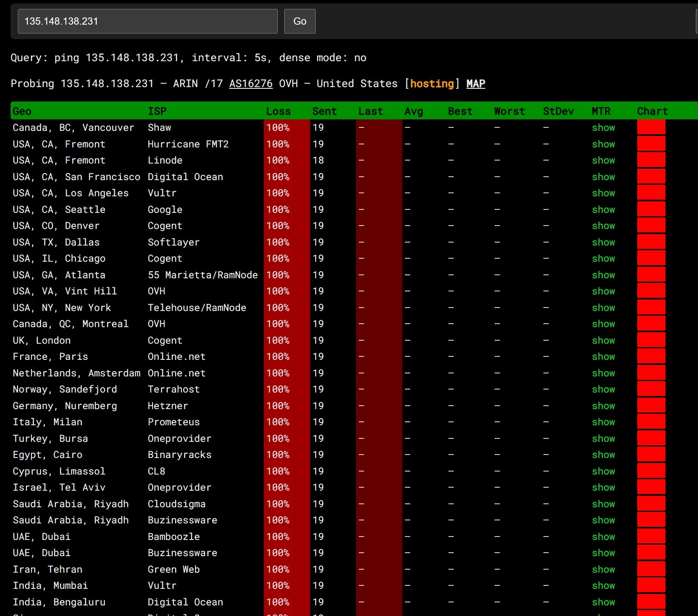
Task: Show MTR for the Riyadh Cloudsigma row
Action: tap(603, 504)
